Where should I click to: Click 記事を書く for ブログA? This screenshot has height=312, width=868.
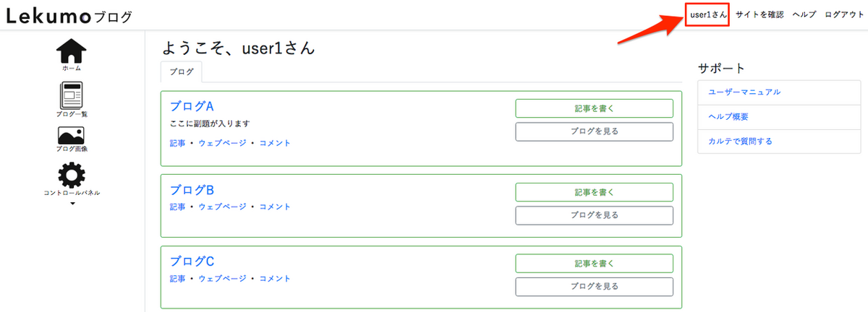click(x=594, y=108)
